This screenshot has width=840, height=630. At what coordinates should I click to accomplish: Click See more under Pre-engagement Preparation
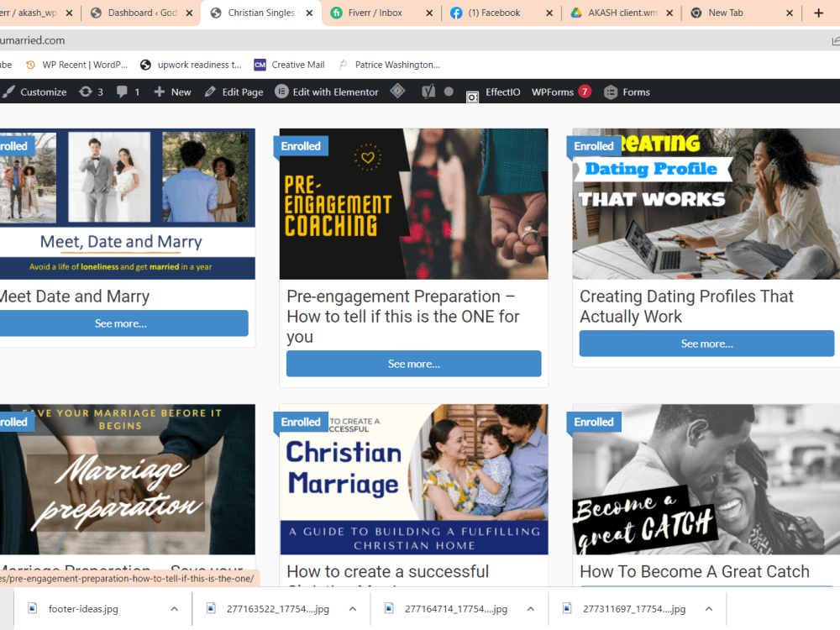[413, 364]
